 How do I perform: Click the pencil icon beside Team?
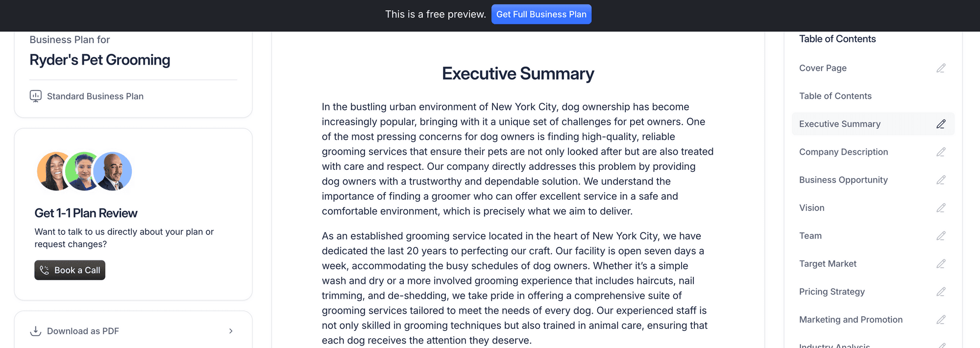[x=941, y=235]
